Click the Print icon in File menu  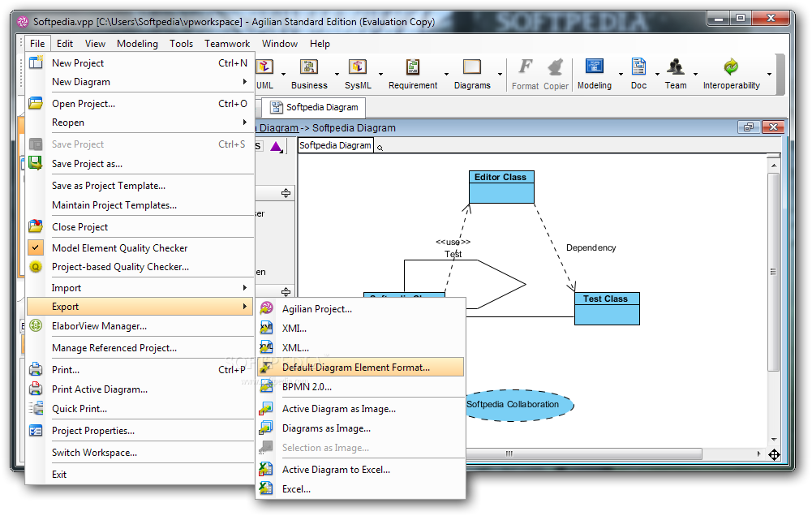click(36, 369)
